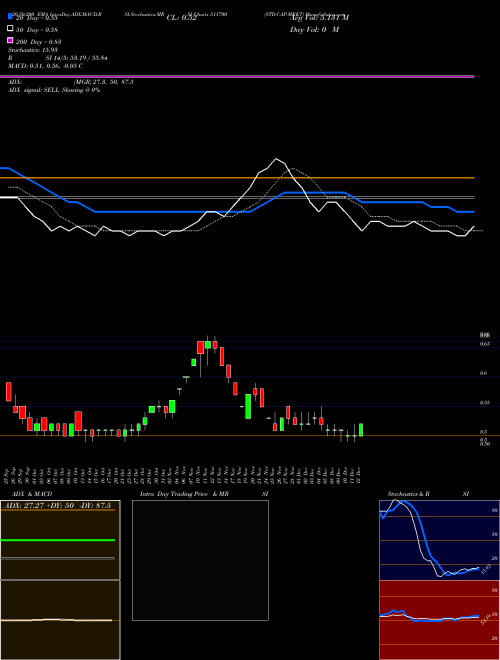This screenshot has height=660, width=500.
Task: Click the 0.65 price axis label
Action: click(x=484, y=344)
